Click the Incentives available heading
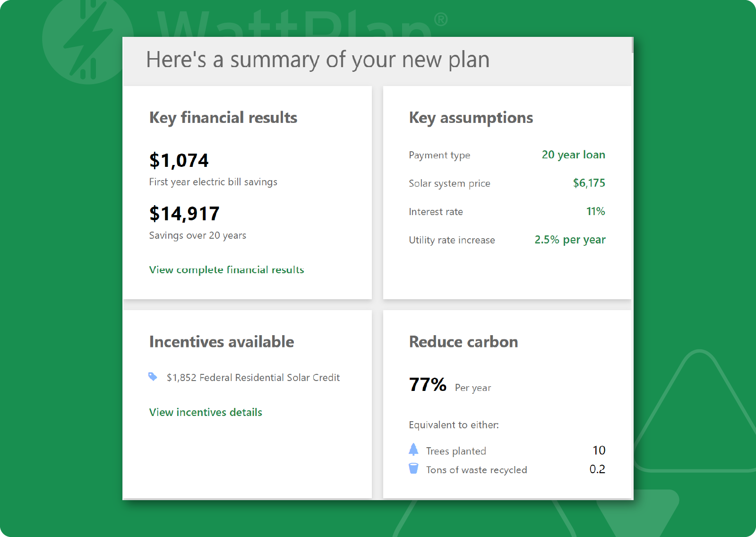This screenshot has width=756, height=537. click(x=222, y=342)
